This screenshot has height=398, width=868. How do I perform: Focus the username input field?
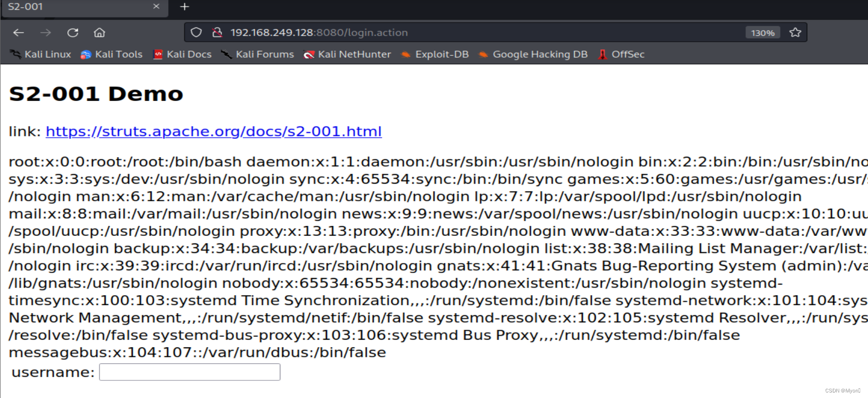pos(189,372)
